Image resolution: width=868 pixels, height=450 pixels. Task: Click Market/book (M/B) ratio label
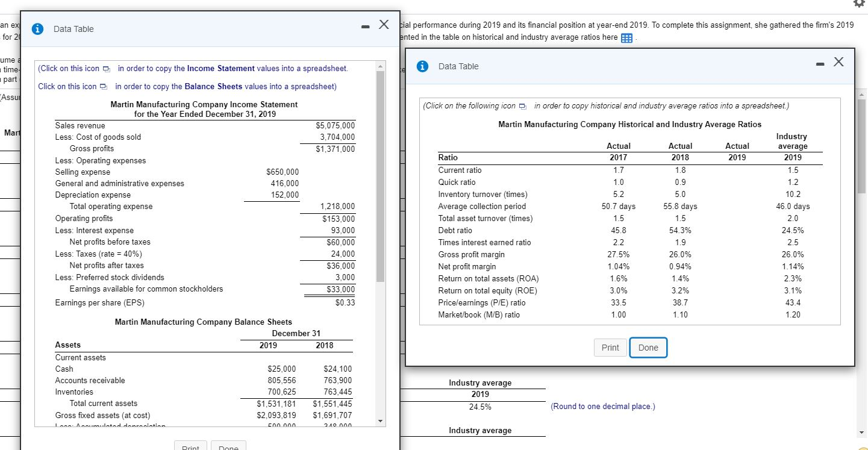pyautogui.click(x=478, y=315)
